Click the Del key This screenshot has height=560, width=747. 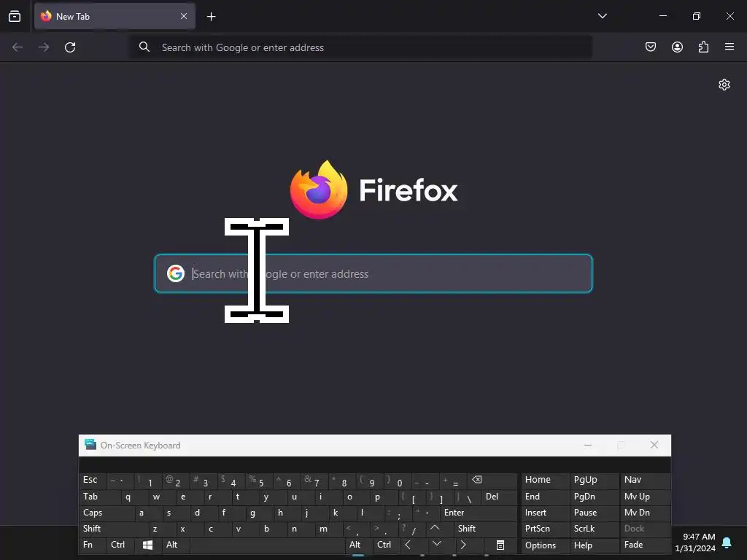coord(499,497)
